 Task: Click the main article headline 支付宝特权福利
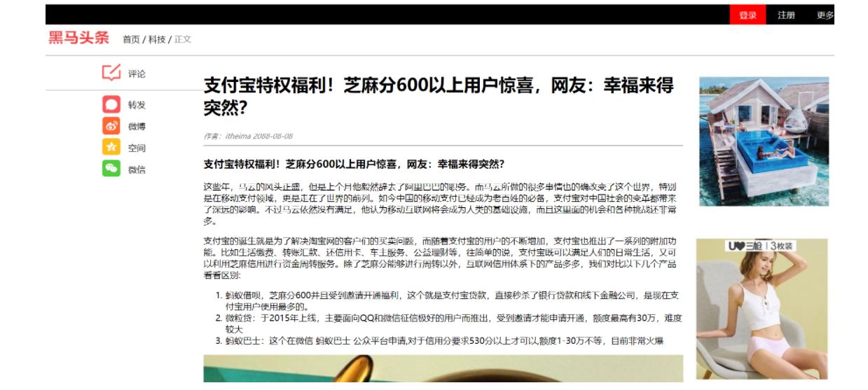439,97
